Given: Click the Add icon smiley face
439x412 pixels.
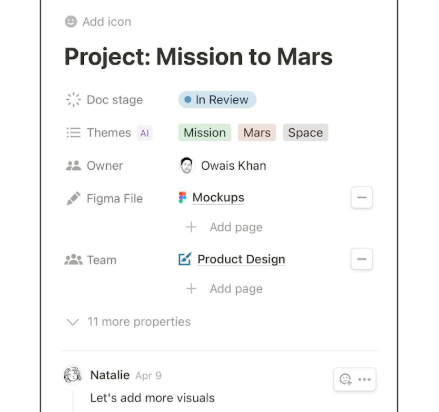Looking at the screenshot, I should [71, 22].
